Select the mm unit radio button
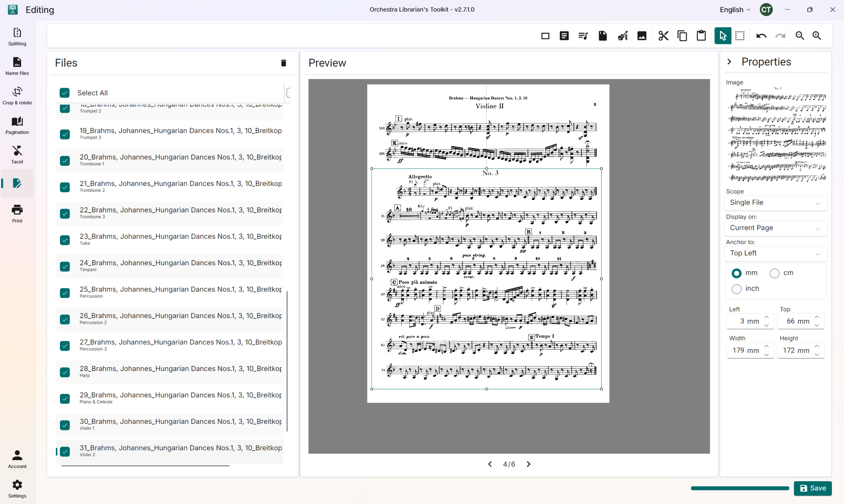Viewport: 844px width, 504px height. pos(737,273)
